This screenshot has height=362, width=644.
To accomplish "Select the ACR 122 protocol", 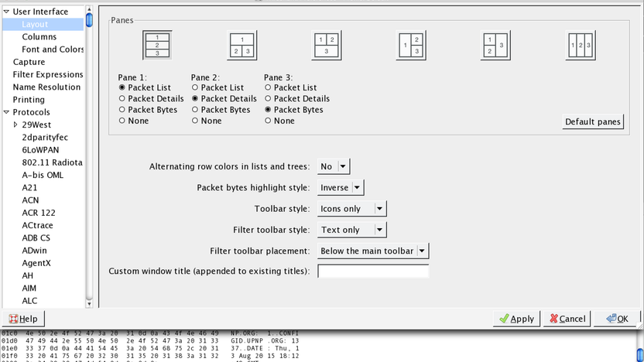I will pos(39,213).
